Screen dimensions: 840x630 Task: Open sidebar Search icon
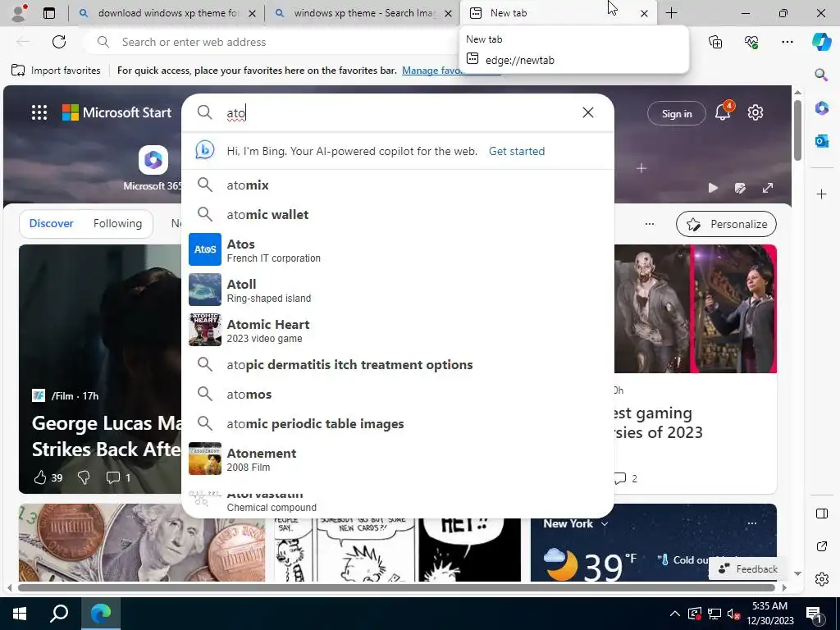tap(821, 75)
